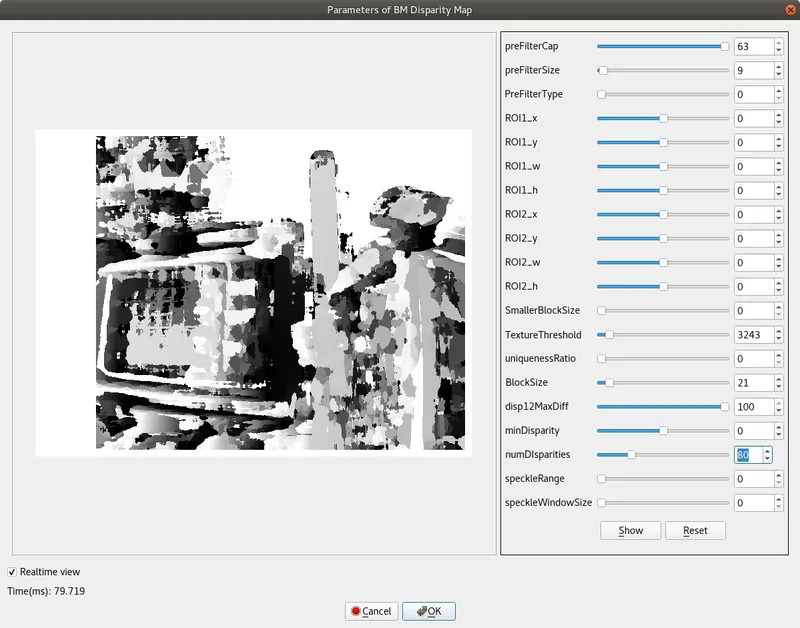The width and height of the screenshot is (800, 628).
Task: Click the disp12MaxDiff slider
Action: 663,407
